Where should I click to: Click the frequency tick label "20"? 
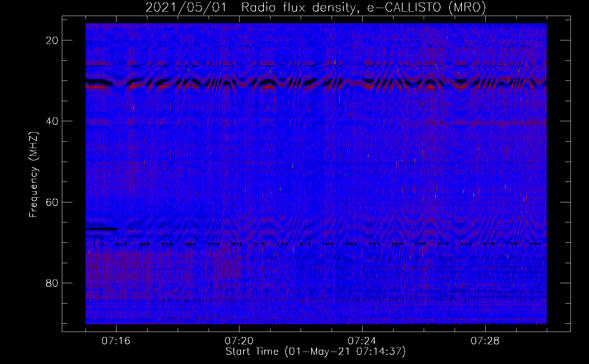(52, 40)
